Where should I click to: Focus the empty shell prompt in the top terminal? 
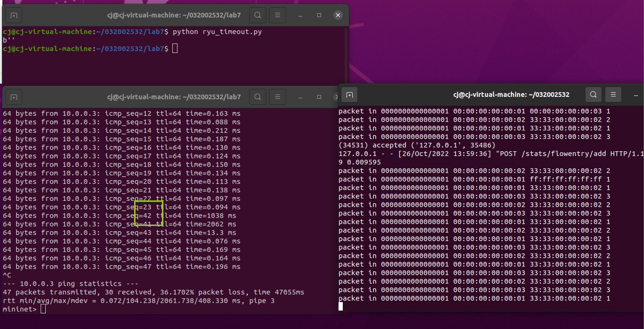click(x=175, y=49)
